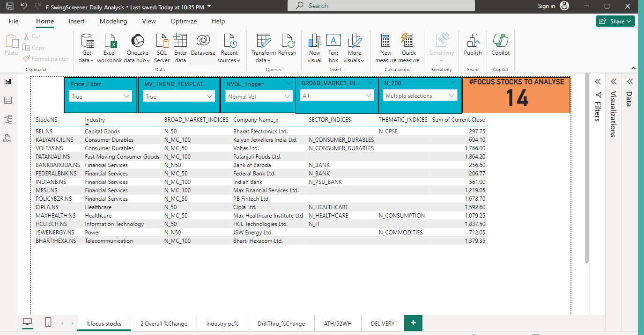Open the RVOL_Trigger Normal Vol dropdown
644x335 pixels.
pyautogui.click(x=259, y=96)
